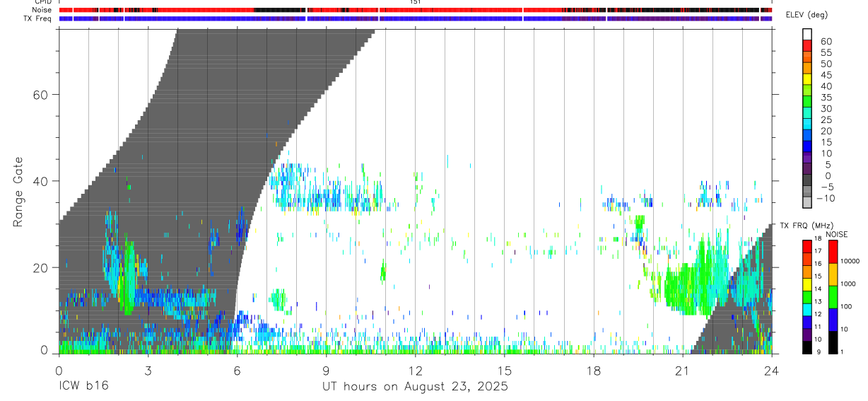This screenshot has width=868, height=401.
Task: Pick the white top segment of ELEV colorbar
Action: coord(807,35)
